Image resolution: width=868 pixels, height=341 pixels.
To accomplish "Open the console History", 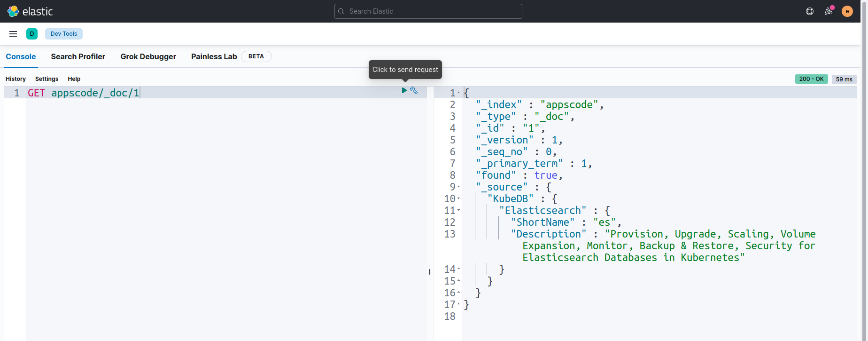I will point(15,79).
